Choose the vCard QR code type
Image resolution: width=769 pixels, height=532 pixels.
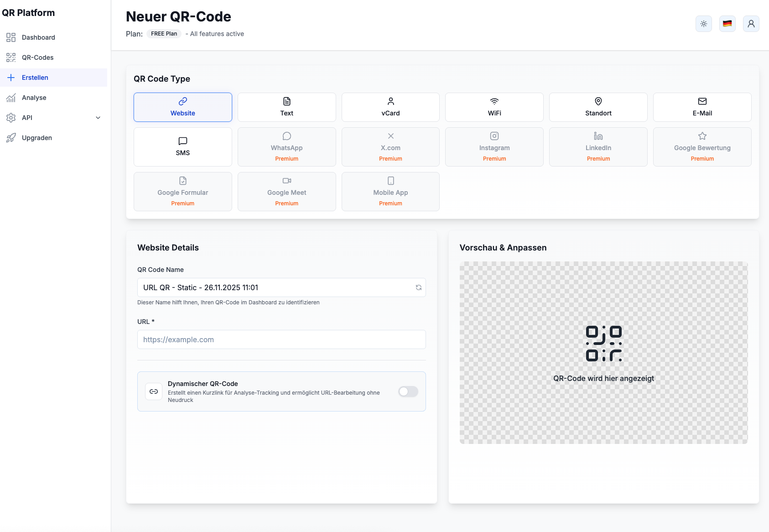391,107
